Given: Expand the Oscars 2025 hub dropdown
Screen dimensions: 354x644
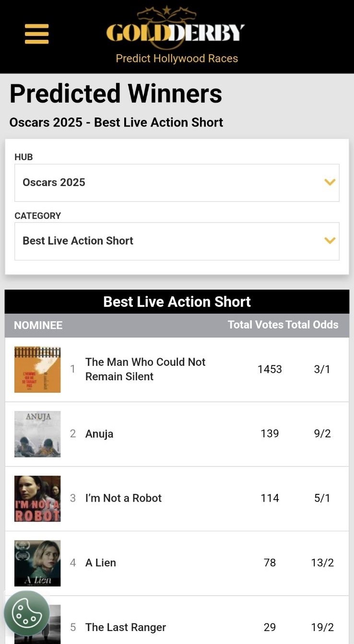Looking at the screenshot, I should (177, 183).
